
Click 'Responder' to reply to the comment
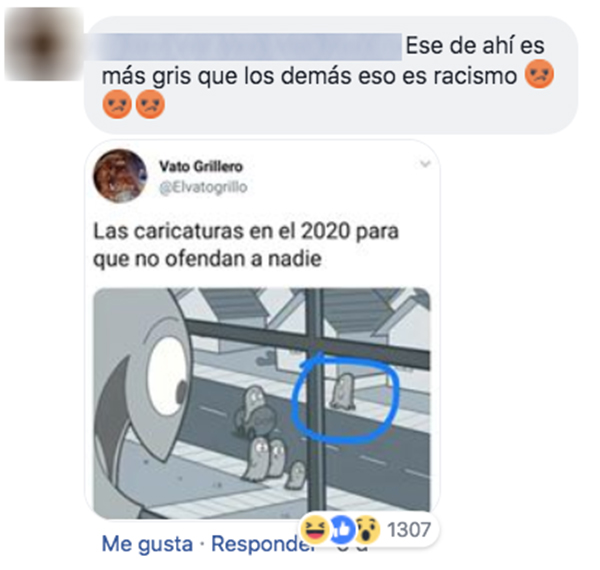264,544
